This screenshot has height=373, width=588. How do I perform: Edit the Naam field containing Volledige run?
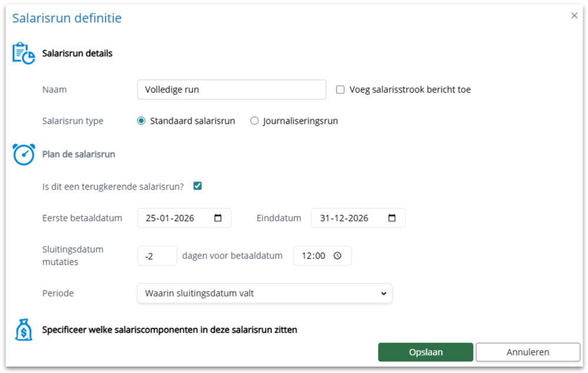(231, 89)
